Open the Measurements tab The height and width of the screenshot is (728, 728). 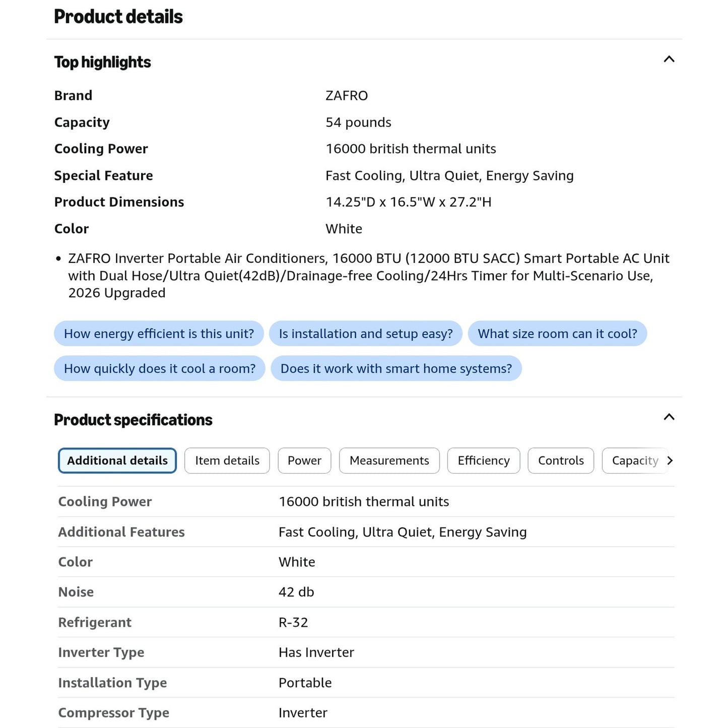pos(389,460)
